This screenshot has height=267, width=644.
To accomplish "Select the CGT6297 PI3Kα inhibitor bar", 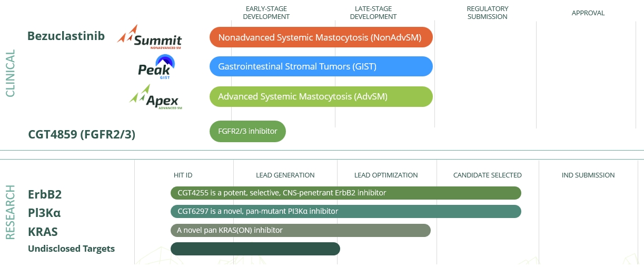I will 345,212.
